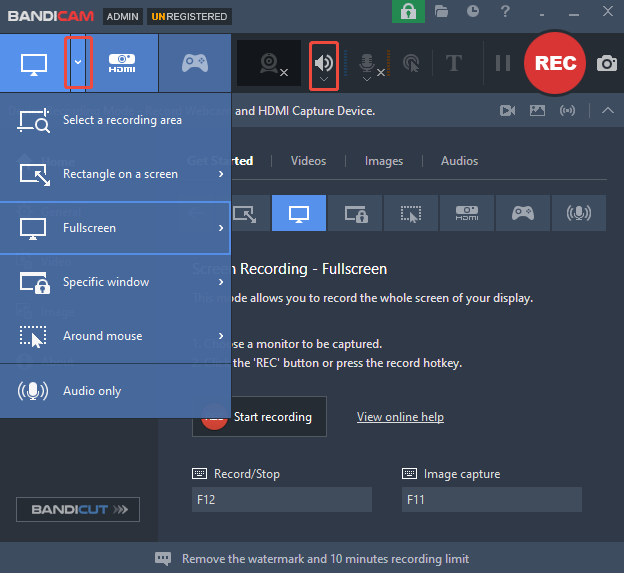The height and width of the screenshot is (573, 624).
Task: Select specific window mode icon in Get Started row
Action: [x=355, y=213]
